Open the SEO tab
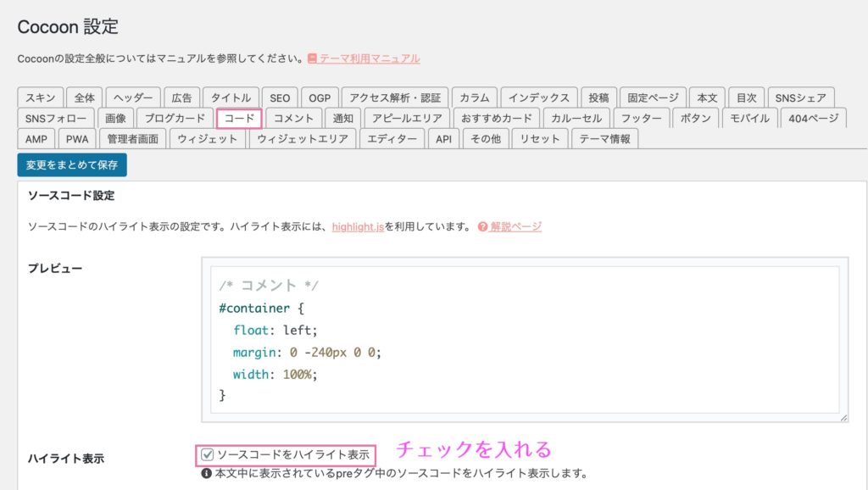868x490 pixels. pyautogui.click(x=280, y=97)
